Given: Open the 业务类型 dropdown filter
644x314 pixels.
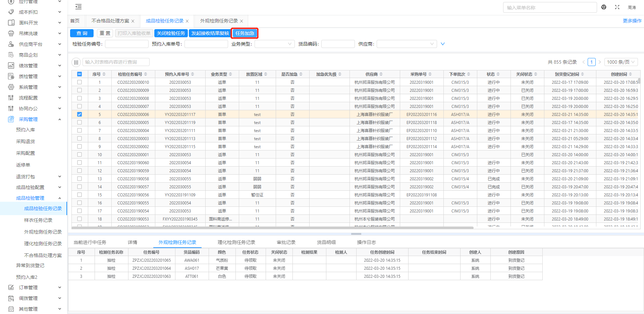Looking at the screenshot, I should pos(274,44).
